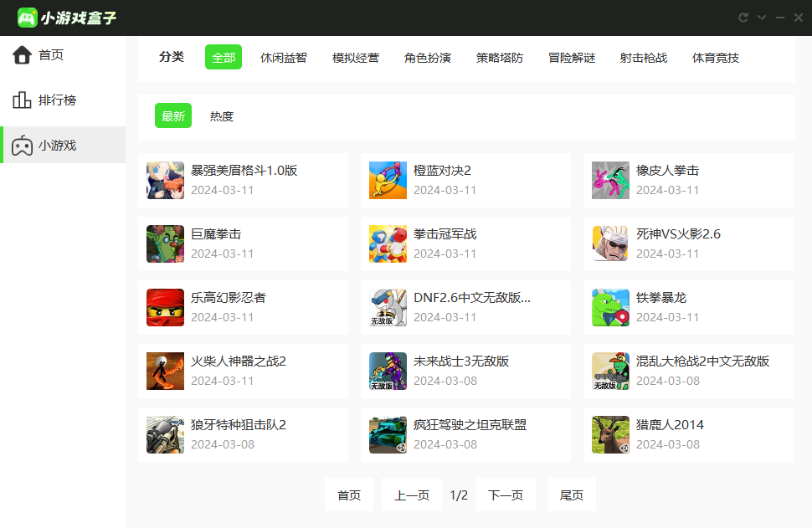Click the refresh icon in title bar
This screenshot has height=528, width=812.
pyautogui.click(x=743, y=18)
